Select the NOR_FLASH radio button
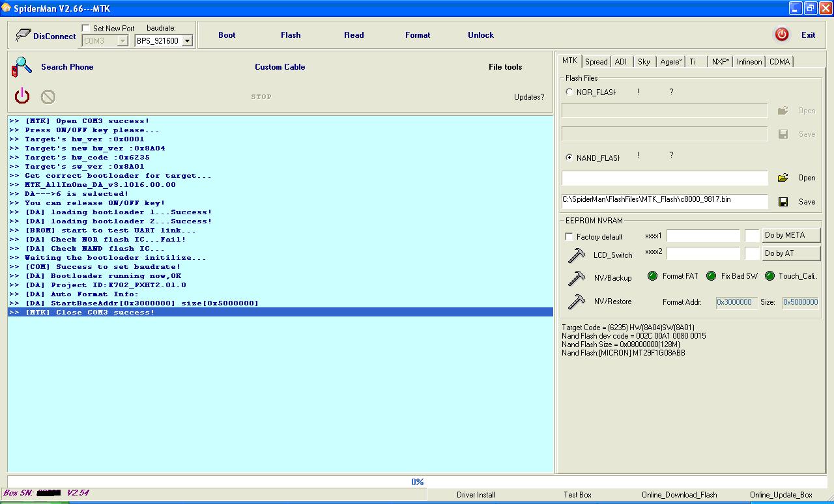Screen dimensions: 834x504 click(569, 92)
